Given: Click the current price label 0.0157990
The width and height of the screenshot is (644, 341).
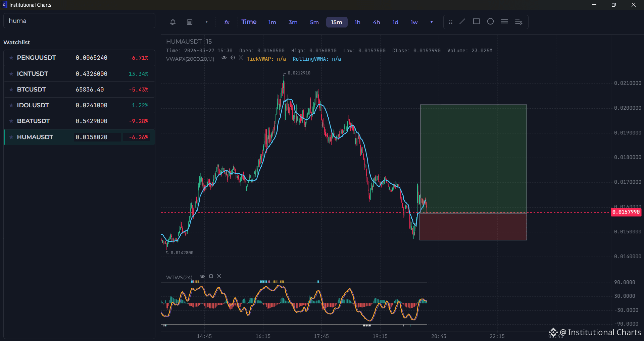Looking at the screenshot, I should tap(626, 212).
